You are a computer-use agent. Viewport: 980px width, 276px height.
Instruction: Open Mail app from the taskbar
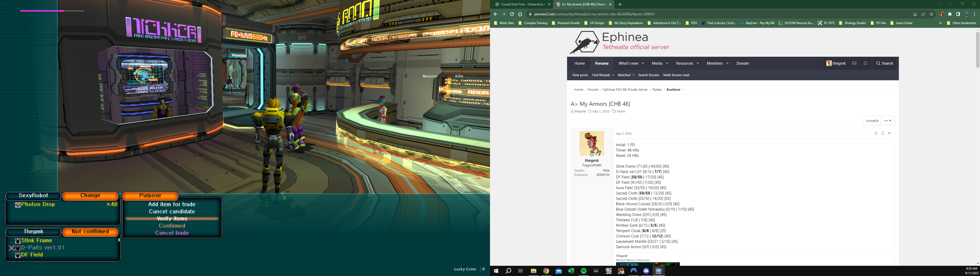point(558,271)
